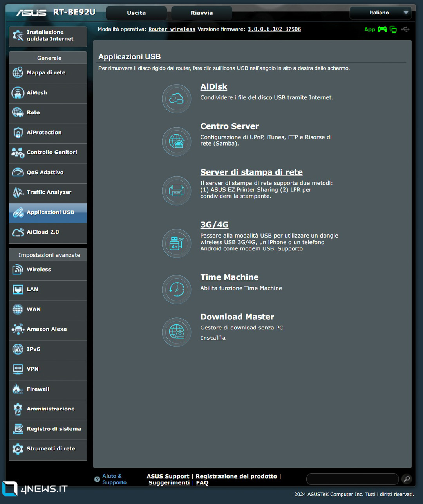Click the Traffic Analyzer waveform icon

tap(18, 192)
